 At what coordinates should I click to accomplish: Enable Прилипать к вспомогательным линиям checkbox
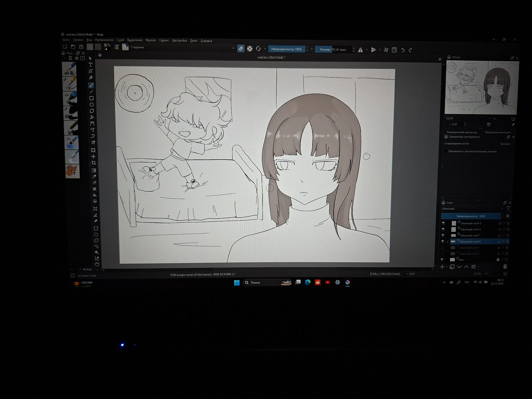click(x=446, y=151)
